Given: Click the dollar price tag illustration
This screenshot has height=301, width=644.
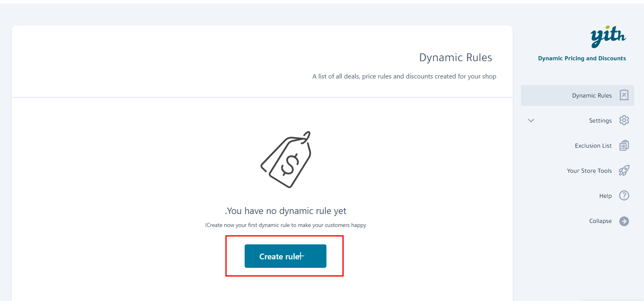Looking at the screenshot, I should coord(286,159).
